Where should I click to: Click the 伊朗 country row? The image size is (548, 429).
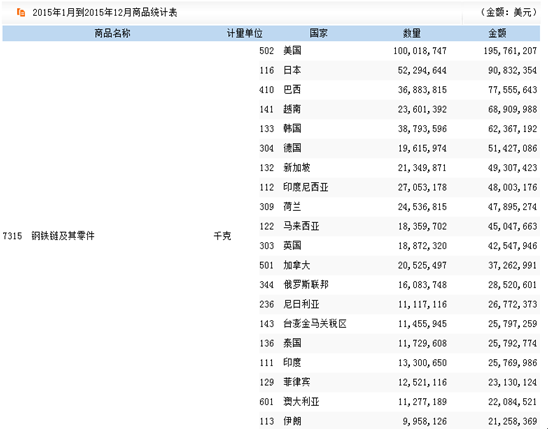point(399,421)
